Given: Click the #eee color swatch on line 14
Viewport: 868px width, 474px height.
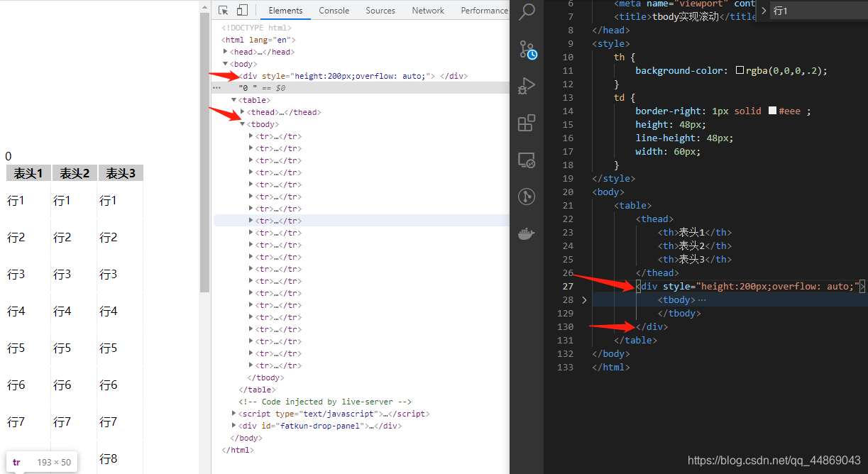Looking at the screenshot, I should [773, 111].
